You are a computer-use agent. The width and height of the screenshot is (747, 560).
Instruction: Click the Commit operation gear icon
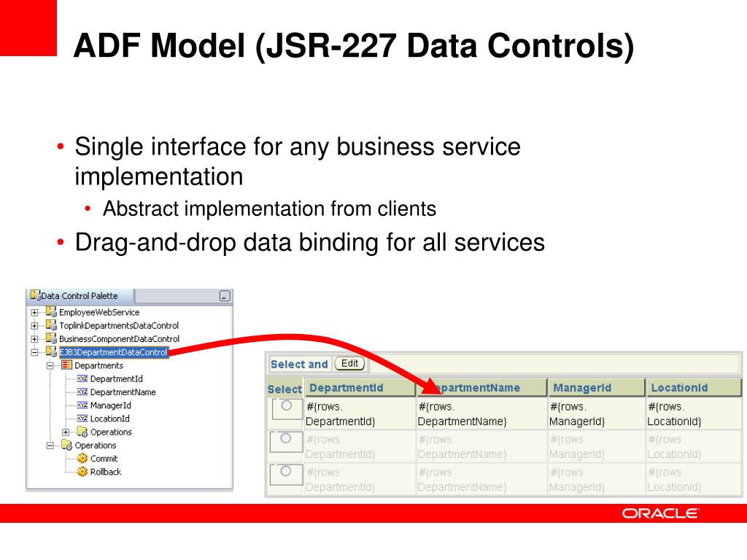point(82,459)
